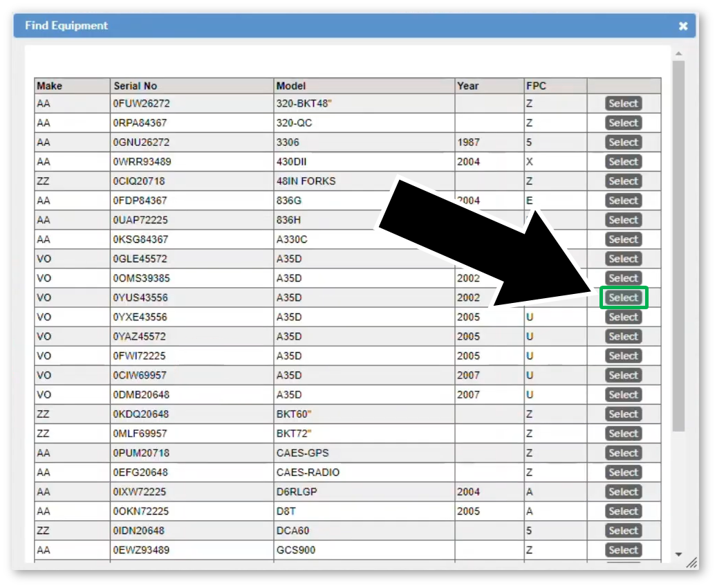Click serial number 0DMB20648

(x=141, y=395)
